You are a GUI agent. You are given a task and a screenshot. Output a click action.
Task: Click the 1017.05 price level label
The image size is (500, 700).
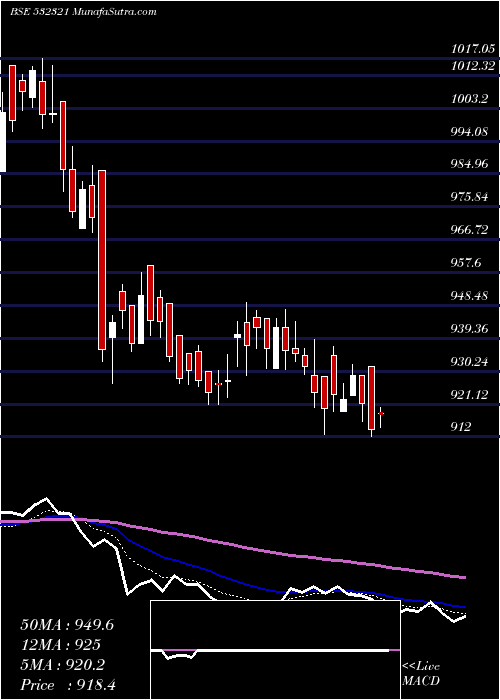[473, 49]
